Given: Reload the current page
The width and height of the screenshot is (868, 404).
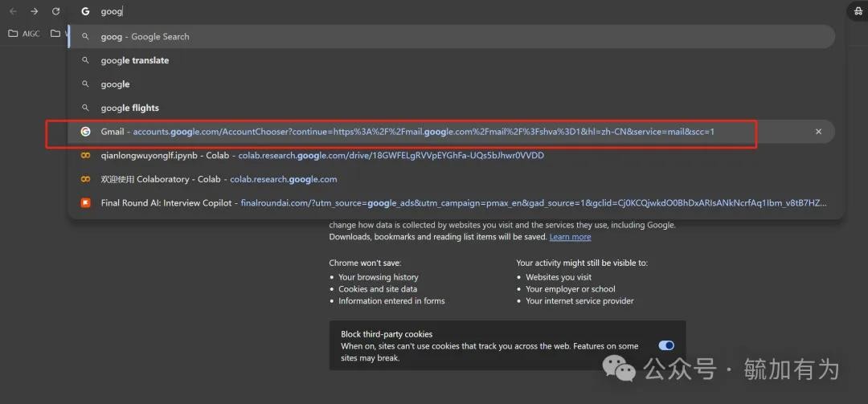Looking at the screenshot, I should pyautogui.click(x=55, y=11).
